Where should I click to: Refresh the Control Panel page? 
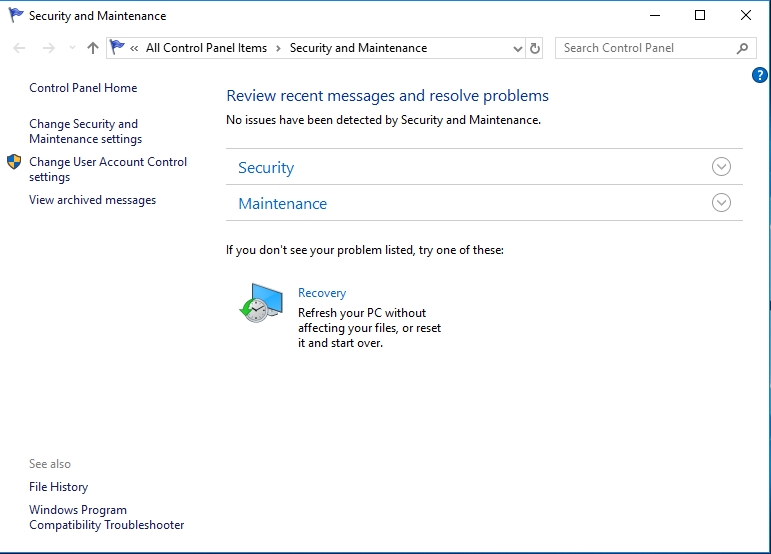pos(534,48)
